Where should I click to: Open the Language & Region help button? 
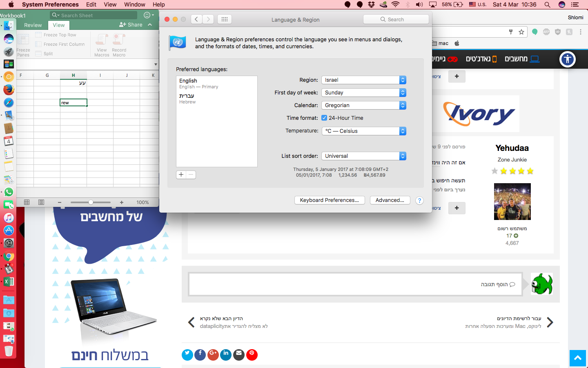(x=419, y=200)
